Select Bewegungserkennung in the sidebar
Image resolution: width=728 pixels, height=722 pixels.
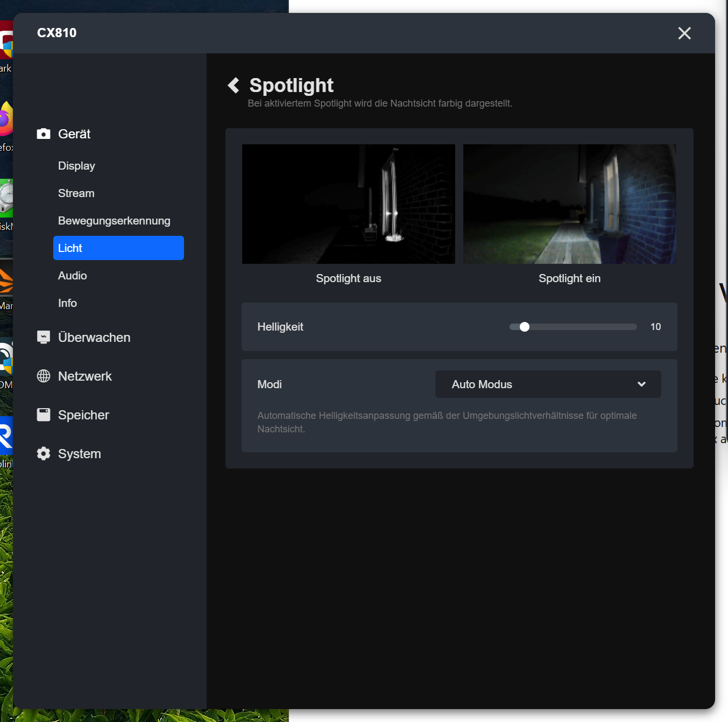(x=114, y=221)
